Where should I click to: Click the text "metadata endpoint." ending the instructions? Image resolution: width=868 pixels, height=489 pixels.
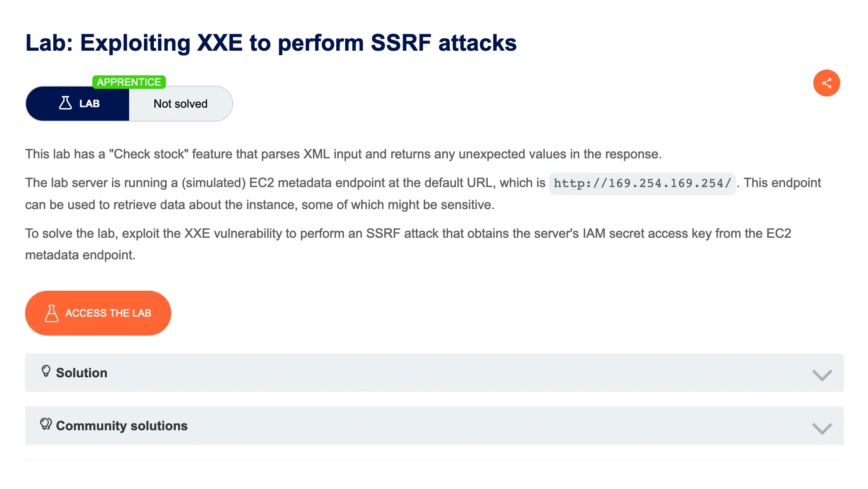click(80, 255)
